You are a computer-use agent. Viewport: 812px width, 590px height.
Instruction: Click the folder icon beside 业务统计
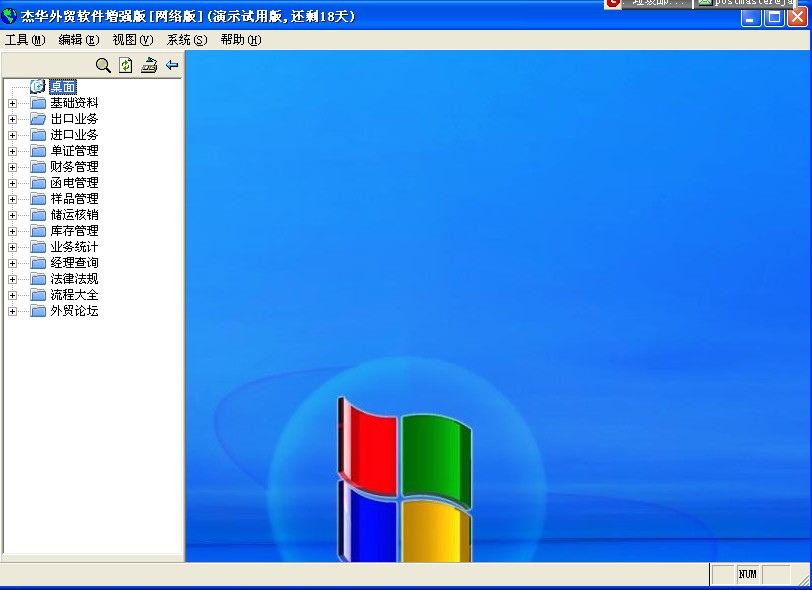tap(38, 248)
